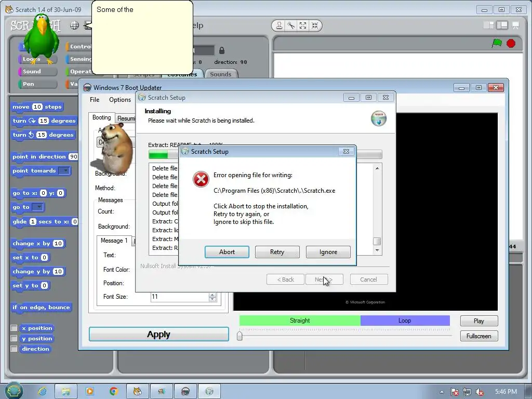Switch Scratch to full stage view

click(502, 25)
